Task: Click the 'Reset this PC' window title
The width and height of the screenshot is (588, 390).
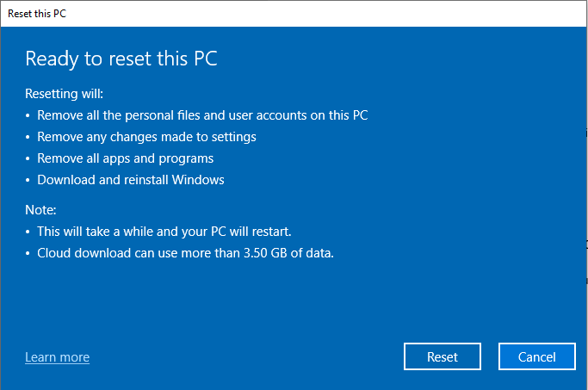Action: pos(39,14)
